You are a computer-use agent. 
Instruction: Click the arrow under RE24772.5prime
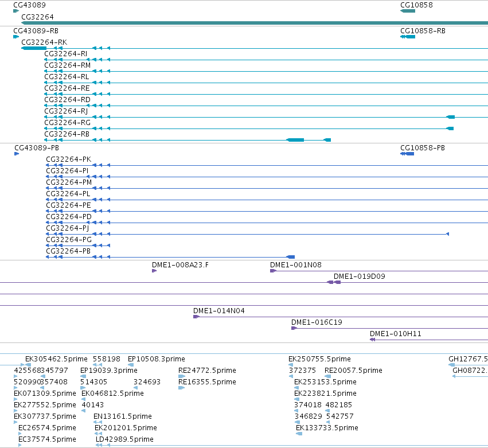[x=182, y=376]
